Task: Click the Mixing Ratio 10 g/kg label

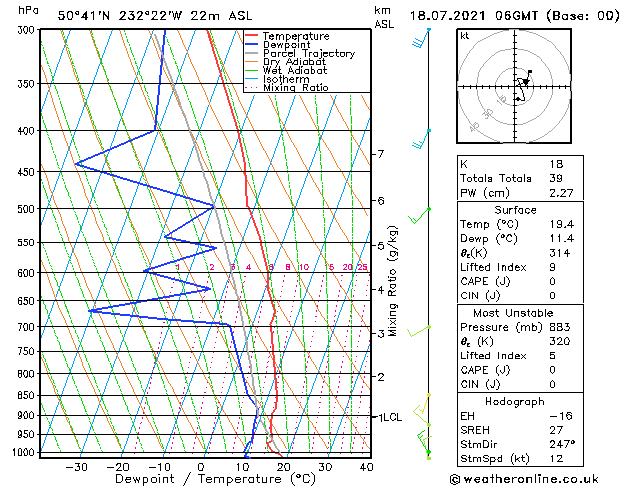Action: 304,267
